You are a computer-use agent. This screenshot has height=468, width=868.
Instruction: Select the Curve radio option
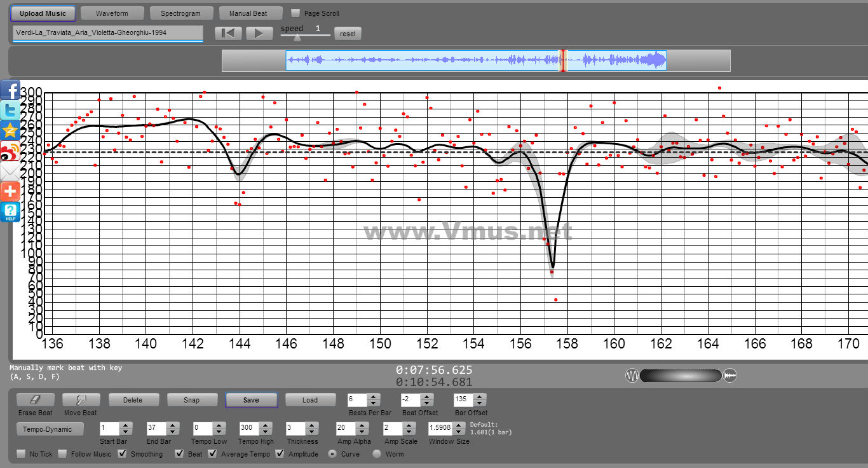[x=332, y=454]
